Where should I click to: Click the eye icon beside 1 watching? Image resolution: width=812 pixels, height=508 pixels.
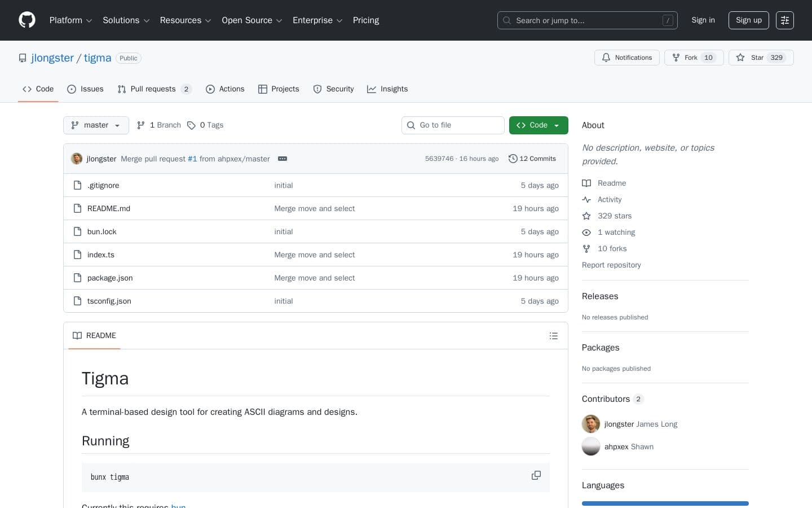[586, 232]
